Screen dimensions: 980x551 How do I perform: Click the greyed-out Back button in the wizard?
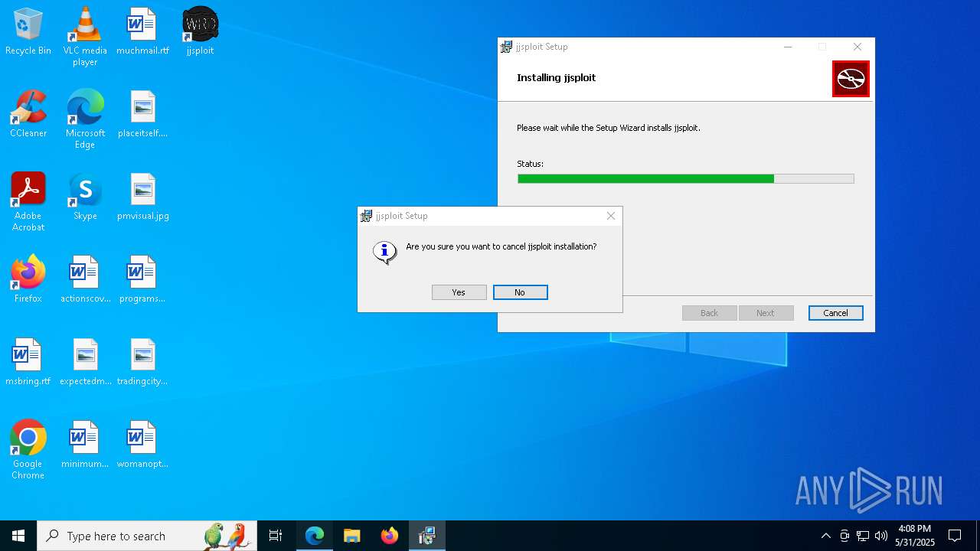click(x=709, y=313)
